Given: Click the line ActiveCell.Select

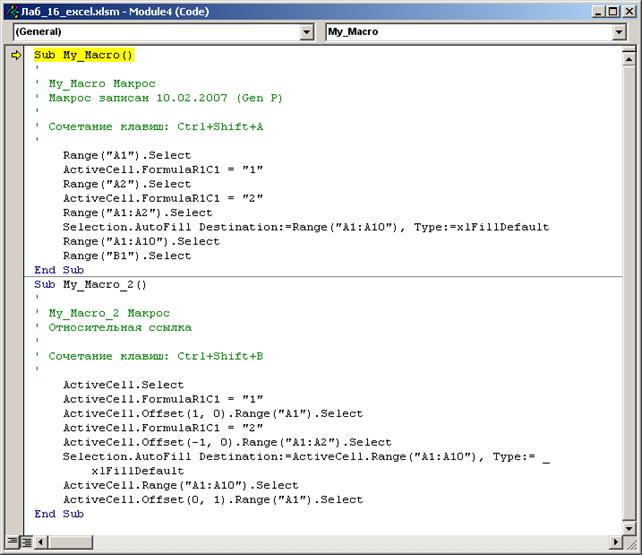Looking at the screenshot, I should tap(123, 385).
